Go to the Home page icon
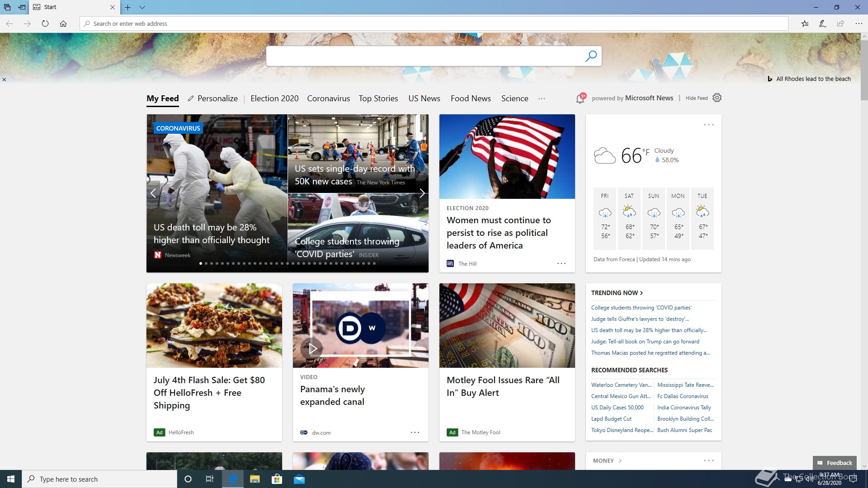 63,23
